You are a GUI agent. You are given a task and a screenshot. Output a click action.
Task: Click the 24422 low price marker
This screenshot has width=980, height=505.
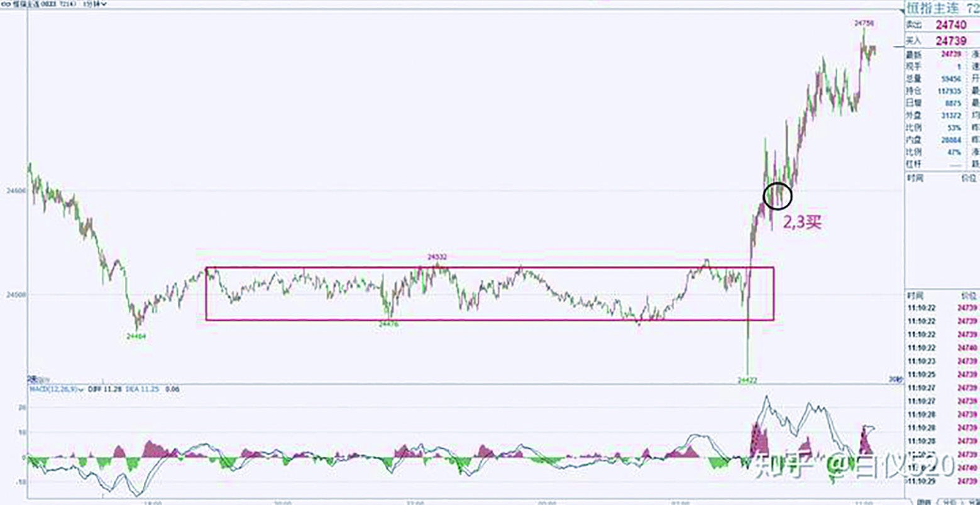coord(747,380)
